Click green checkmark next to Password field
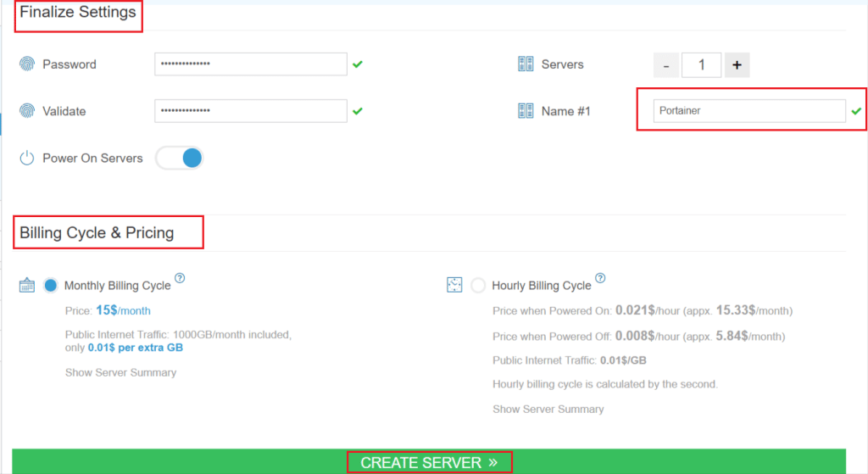The width and height of the screenshot is (868, 474). 358,64
